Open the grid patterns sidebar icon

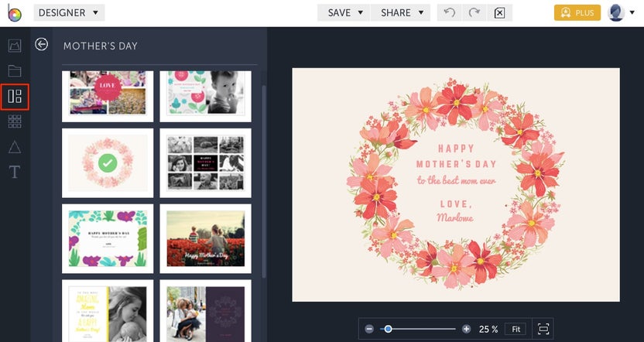pyautogui.click(x=15, y=121)
